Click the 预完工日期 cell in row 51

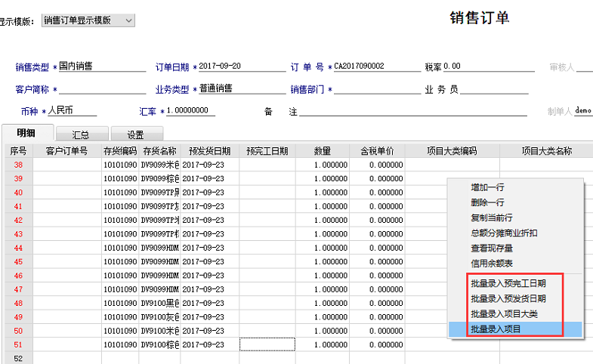click(267, 344)
